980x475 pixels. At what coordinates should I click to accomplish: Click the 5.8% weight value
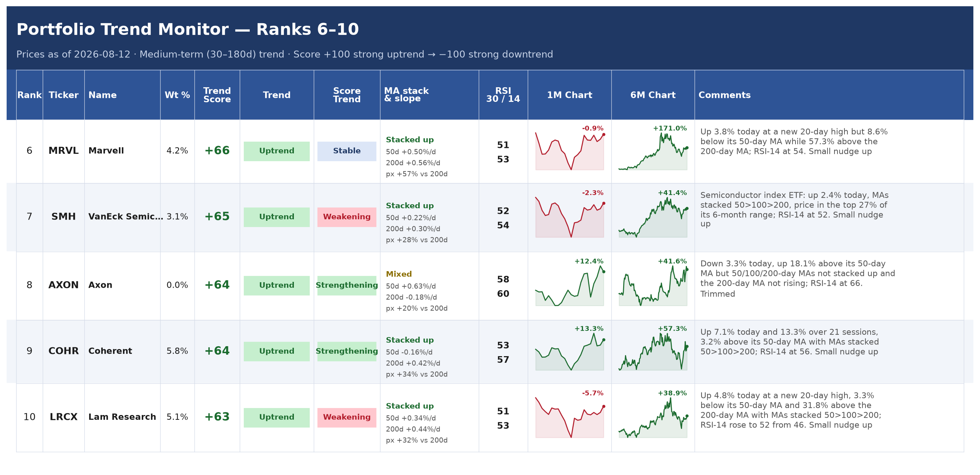click(177, 351)
